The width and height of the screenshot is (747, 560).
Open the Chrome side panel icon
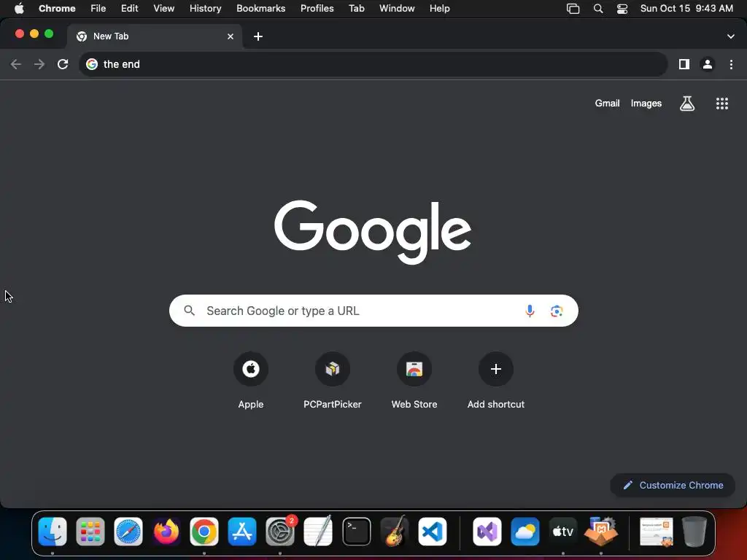pos(684,64)
